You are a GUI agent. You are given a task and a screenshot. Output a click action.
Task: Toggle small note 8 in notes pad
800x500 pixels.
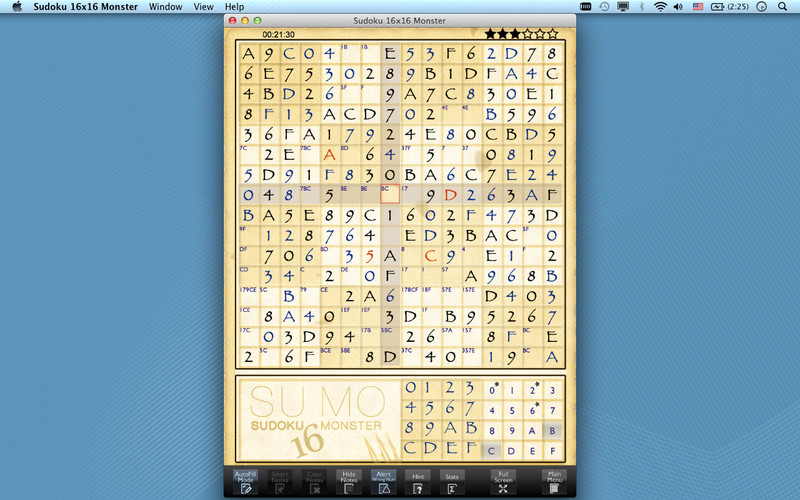[x=492, y=431]
